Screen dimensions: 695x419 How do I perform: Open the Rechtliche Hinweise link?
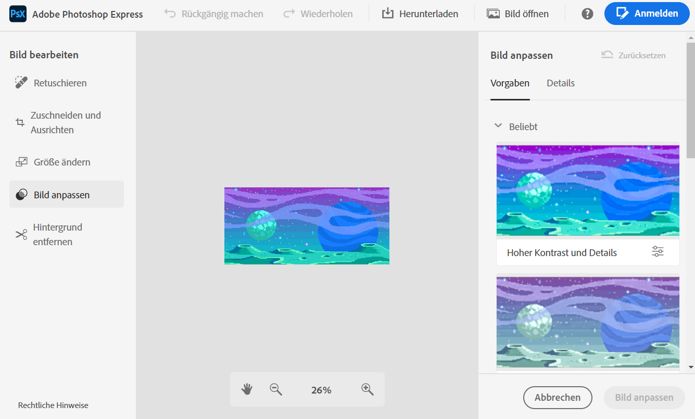click(53, 405)
